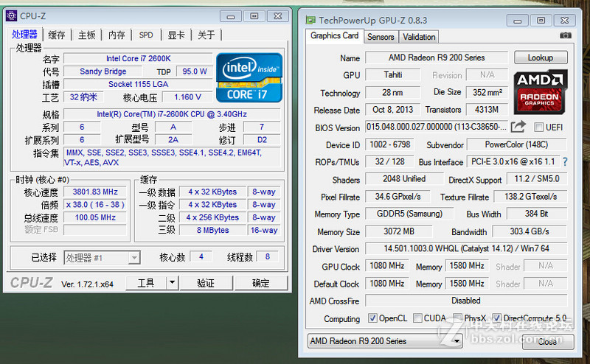Click the Texture Fillrate value 138.2 GTexel/s
This screenshot has width=590, height=364.
pos(530,197)
